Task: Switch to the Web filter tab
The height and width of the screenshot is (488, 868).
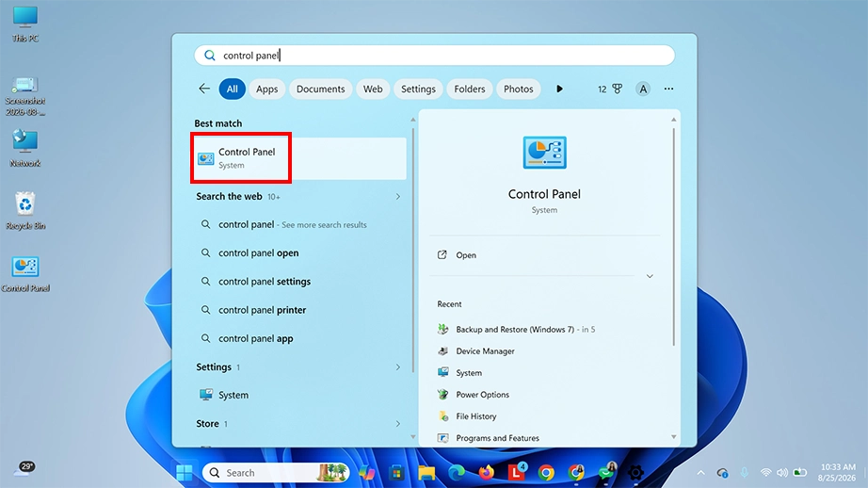Action: coord(373,89)
